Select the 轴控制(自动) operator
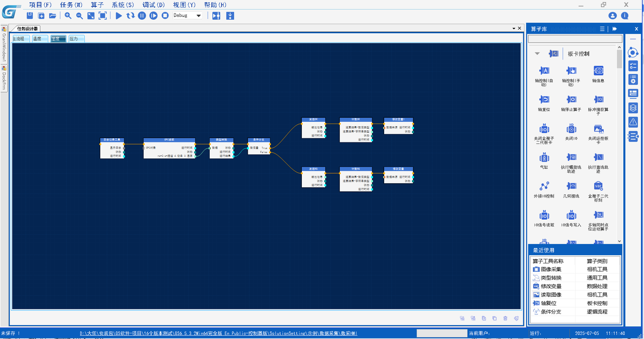The image size is (644, 339). click(x=544, y=75)
